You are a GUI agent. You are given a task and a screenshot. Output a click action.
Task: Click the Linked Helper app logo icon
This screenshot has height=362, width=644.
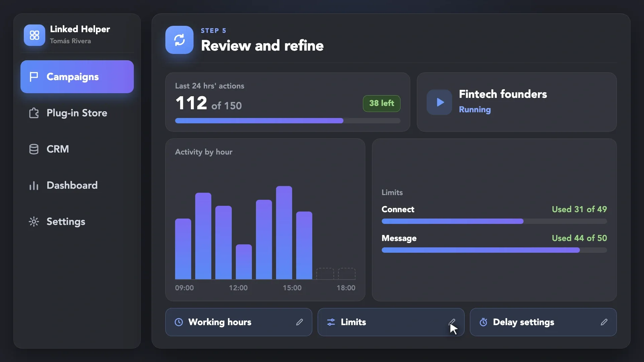pyautogui.click(x=34, y=35)
